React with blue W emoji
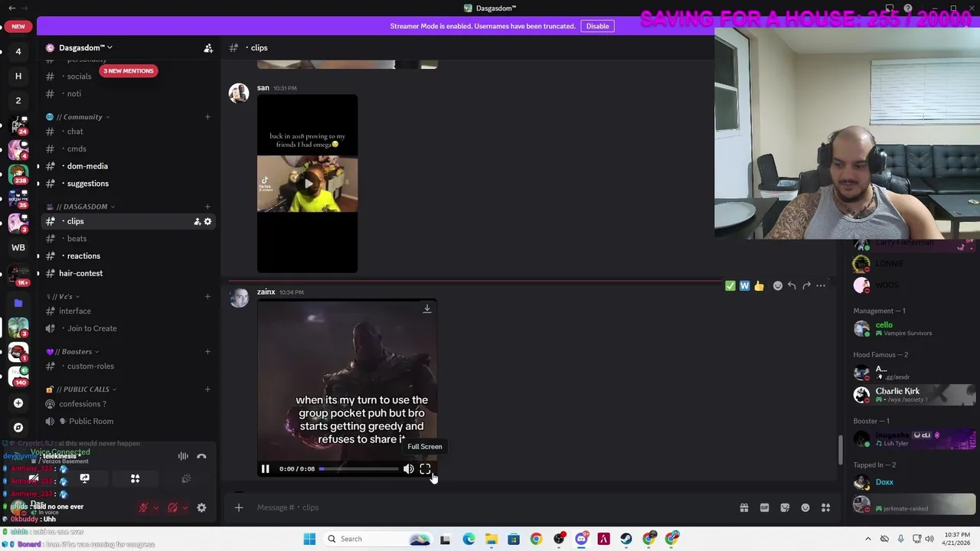 pyautogui.click(x=744, y=285)
